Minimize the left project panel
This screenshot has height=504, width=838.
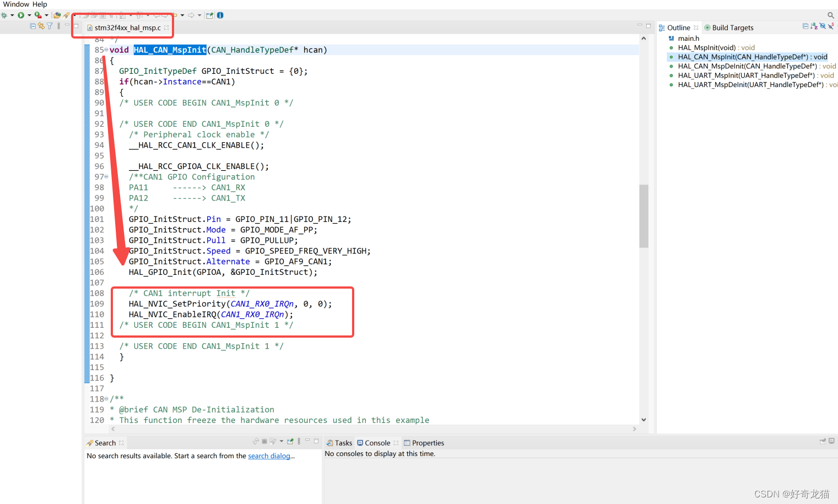coord(67,25)
